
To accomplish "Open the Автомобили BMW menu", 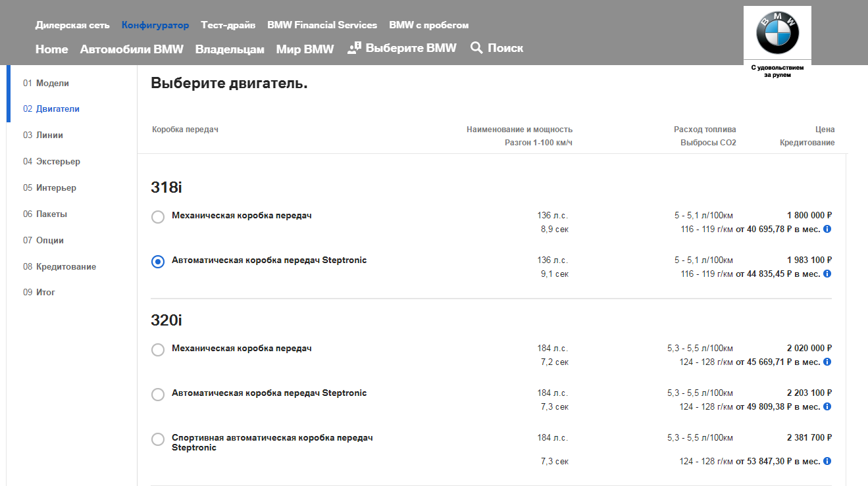I will 132,49.
